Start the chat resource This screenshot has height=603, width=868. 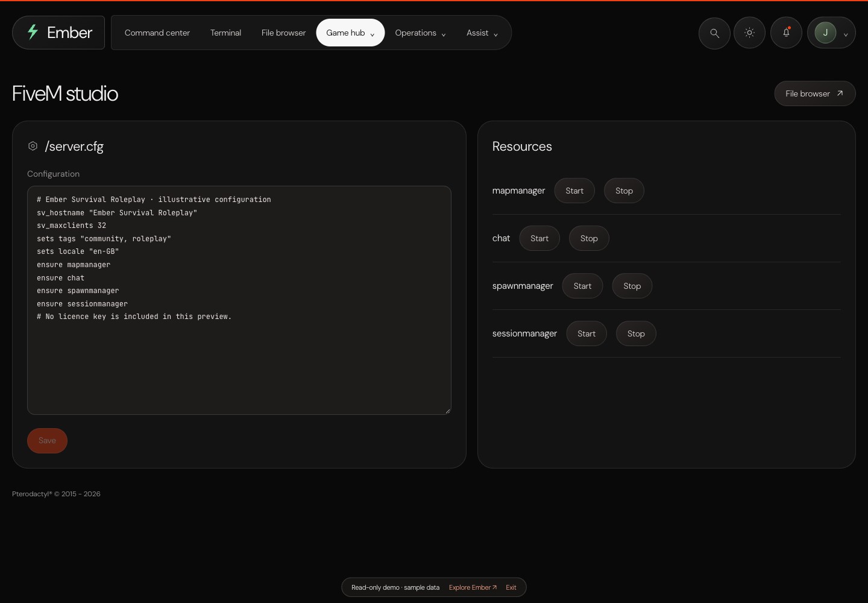tap(539, 238)
